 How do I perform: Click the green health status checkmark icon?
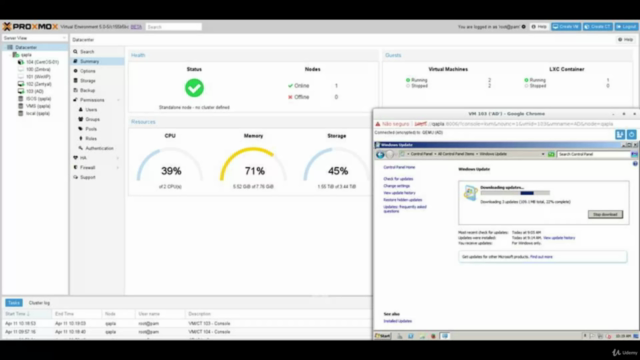194,88
